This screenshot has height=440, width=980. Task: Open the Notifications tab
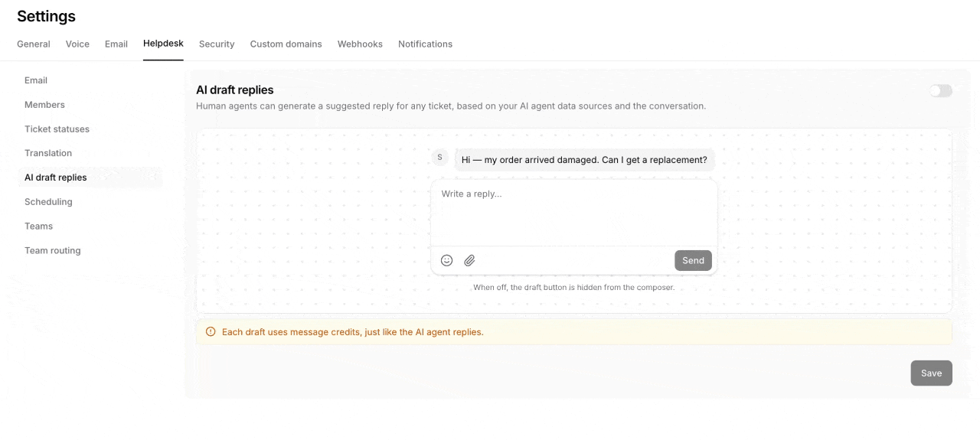pos(425,44)
